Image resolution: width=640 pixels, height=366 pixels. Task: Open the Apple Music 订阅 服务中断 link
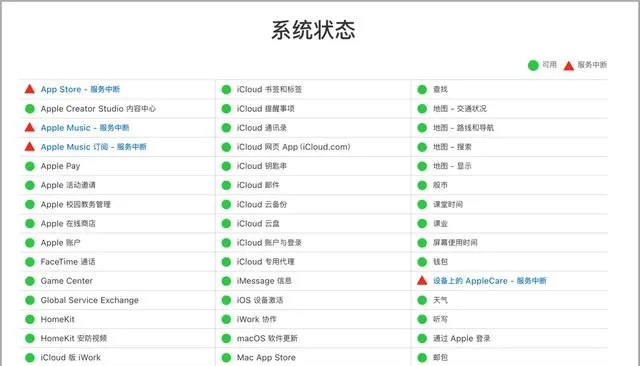click(93, 147)
